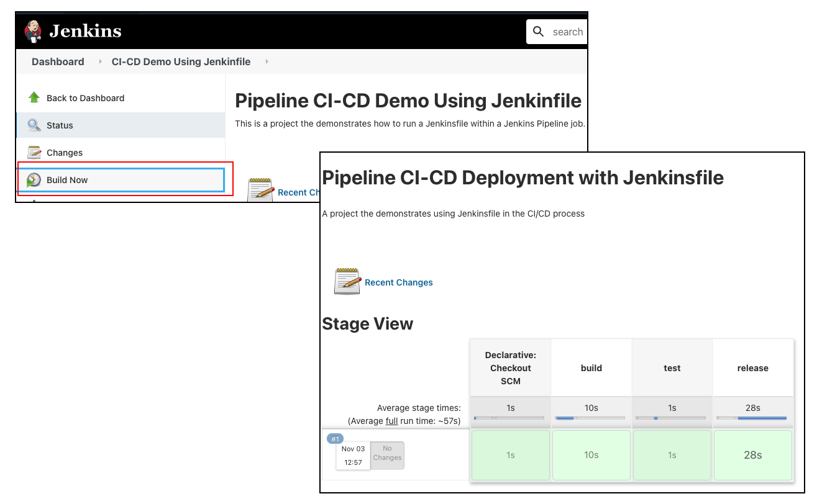Open the Dashboard breadcrumb link
This screenshot has height=504, width=817.
(x=58, y=62)
